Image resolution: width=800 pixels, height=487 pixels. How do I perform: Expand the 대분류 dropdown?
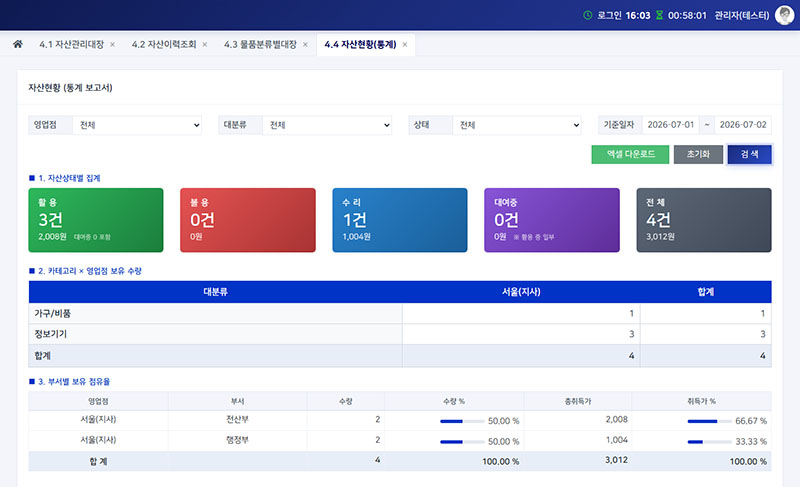327,125
